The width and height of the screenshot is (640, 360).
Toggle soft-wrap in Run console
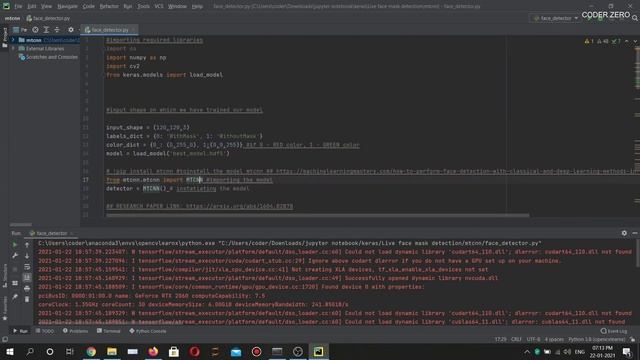click(27, 267)
